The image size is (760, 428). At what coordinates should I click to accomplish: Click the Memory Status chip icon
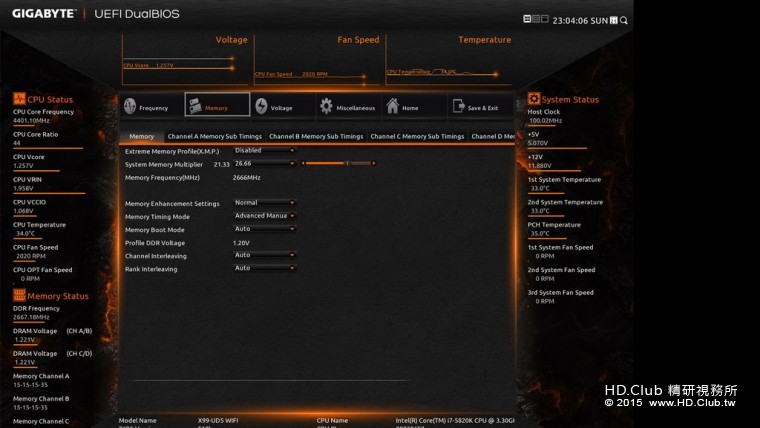tap(19, 295)
